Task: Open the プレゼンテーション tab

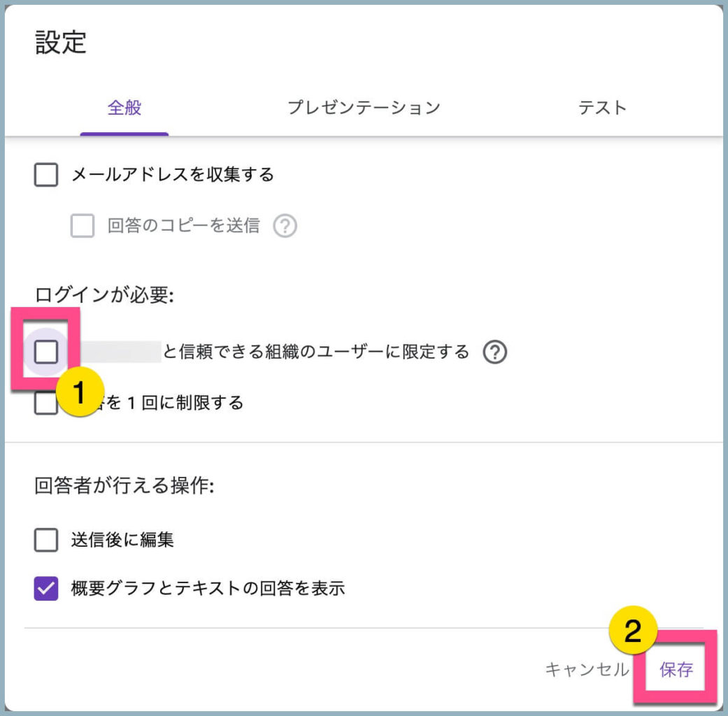Action: (364, 108)
